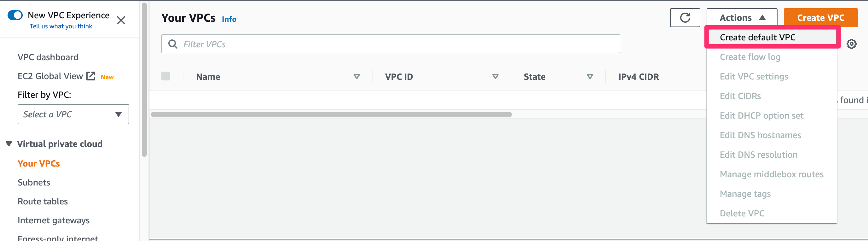Click the X to dismiss the feedback panel
The image size is (868, 241).
tap(121, 21)
